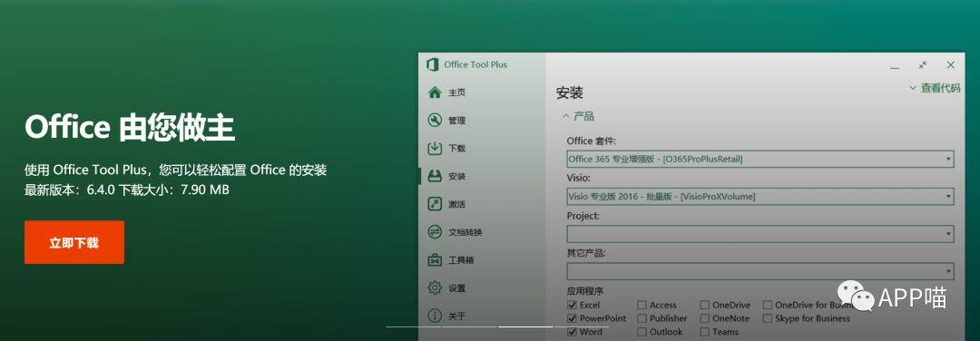Close the Office Tool Plus window
This screenshot has width=980, height=341.
(951, 65)
